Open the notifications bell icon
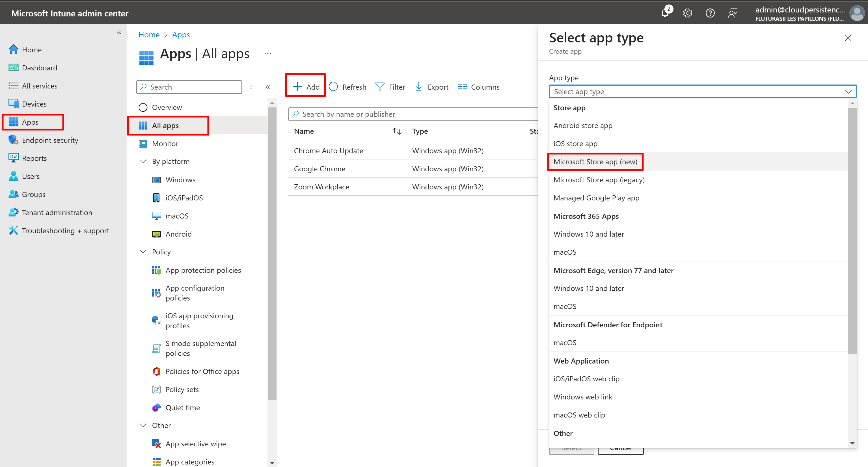Screen dimensions: 868x467 coord(665,13)
